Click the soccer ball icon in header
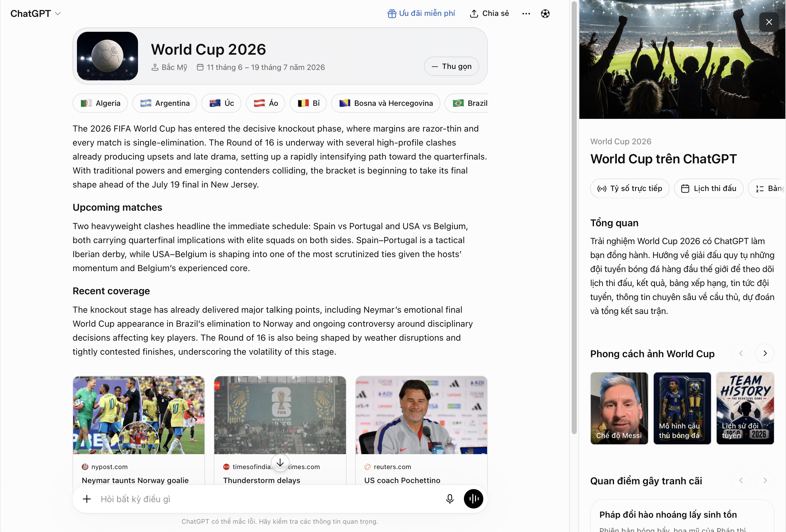 (x=545, y=14)
